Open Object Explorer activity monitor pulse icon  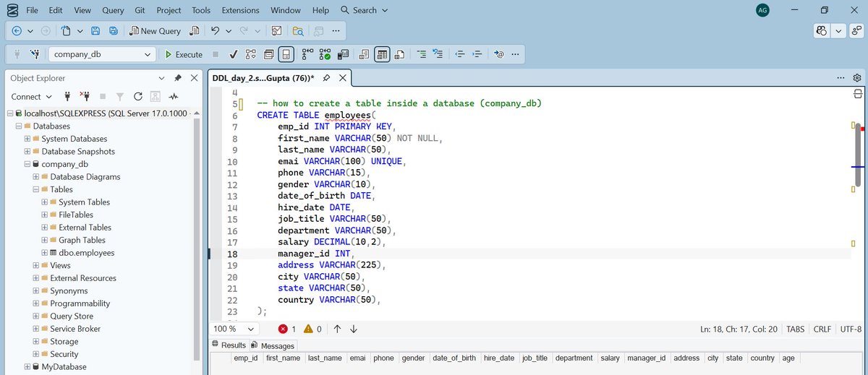pyautogui.click(x=173, y=96)
